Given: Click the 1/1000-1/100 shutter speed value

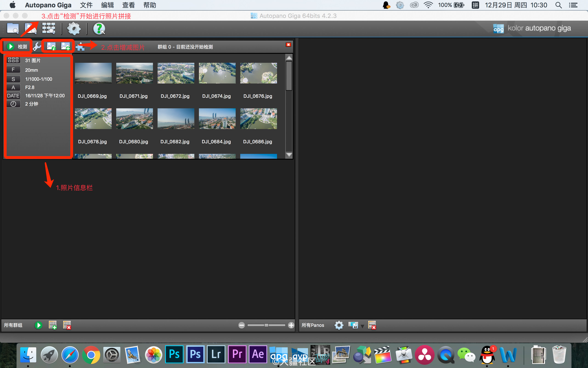Looking at the screenshot, I should pos(39,79).
